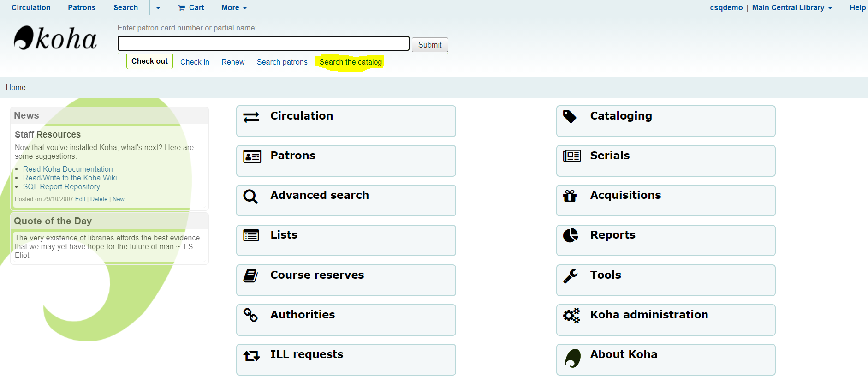868x377 pixels.
Task: Open Read/Write to the Koha Wiki link
Action: 70,178
